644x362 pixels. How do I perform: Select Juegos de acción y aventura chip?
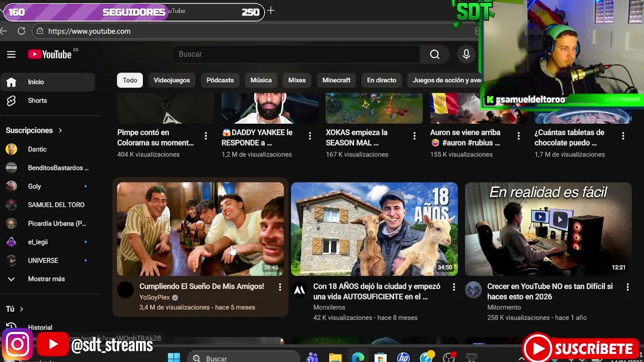445,80
